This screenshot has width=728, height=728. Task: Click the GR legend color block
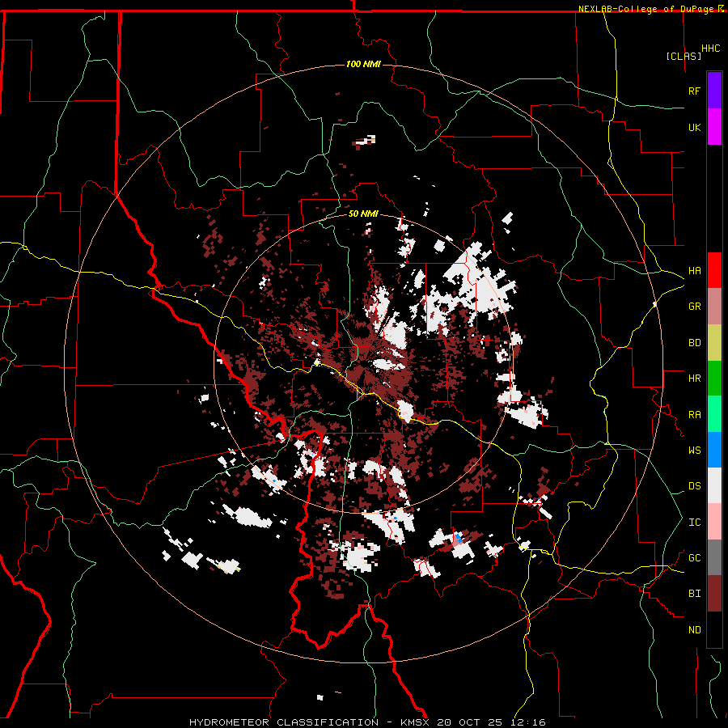click(x=714, y=307)
